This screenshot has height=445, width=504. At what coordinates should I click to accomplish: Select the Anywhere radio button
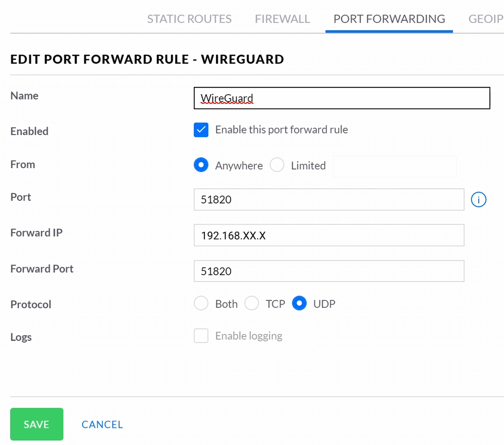200,165
